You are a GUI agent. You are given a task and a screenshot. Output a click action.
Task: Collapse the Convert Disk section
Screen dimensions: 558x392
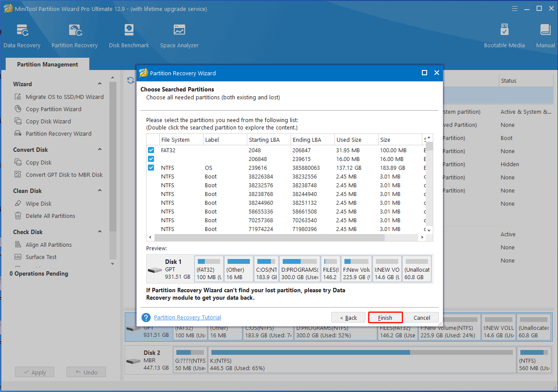[x=100, y=150]
